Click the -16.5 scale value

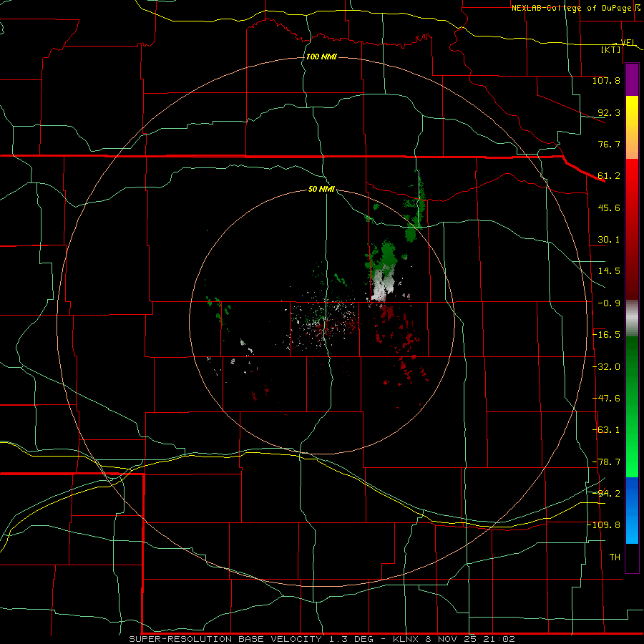606,335
